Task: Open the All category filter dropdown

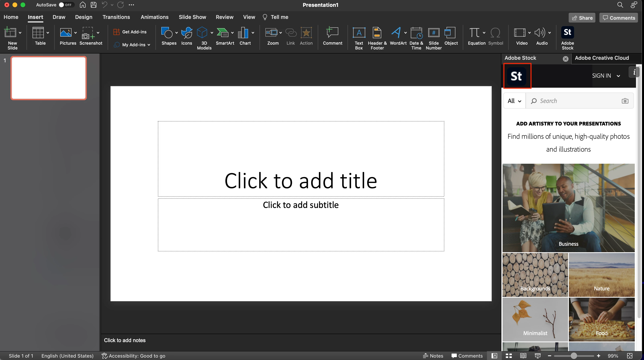Action: pos(514,101)
